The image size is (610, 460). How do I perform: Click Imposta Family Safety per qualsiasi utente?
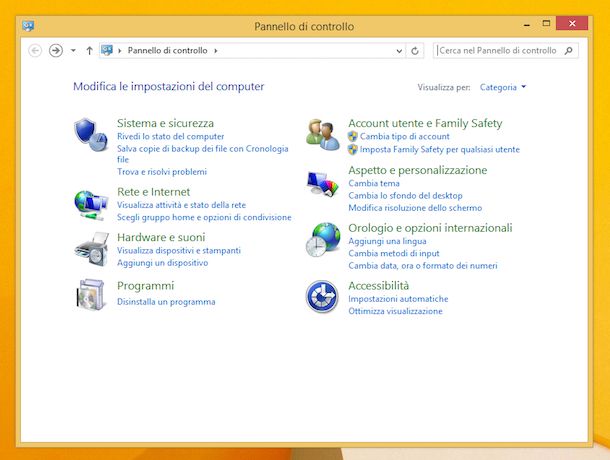(440, 149)
